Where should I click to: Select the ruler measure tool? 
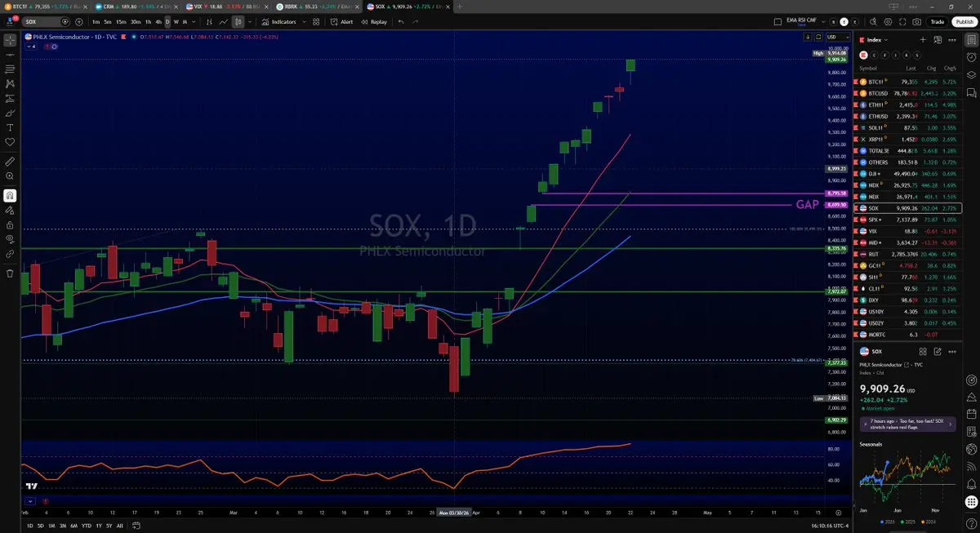pos(9,162)
